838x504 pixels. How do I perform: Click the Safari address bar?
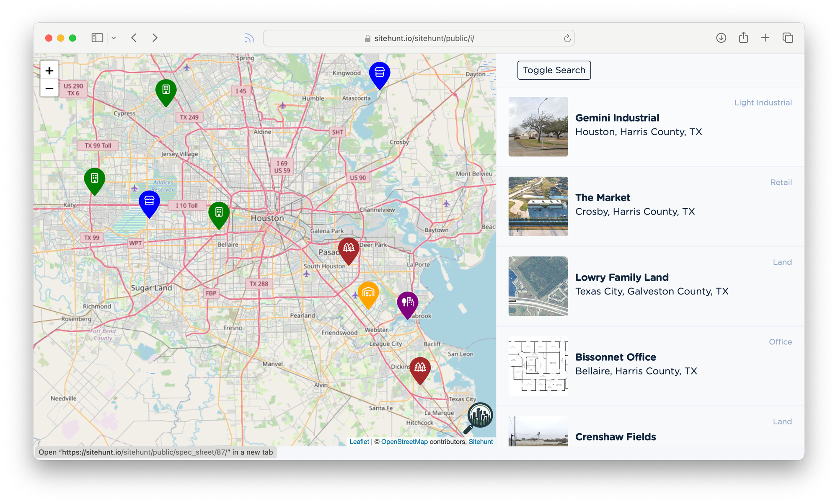419,38
